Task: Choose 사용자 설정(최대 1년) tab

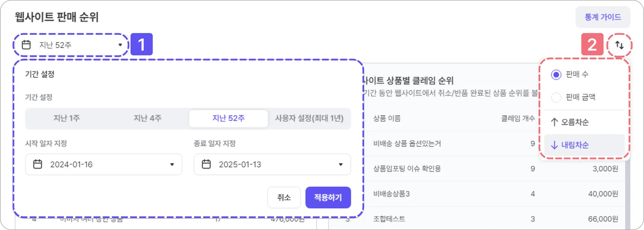Action: tap(309, 118)
